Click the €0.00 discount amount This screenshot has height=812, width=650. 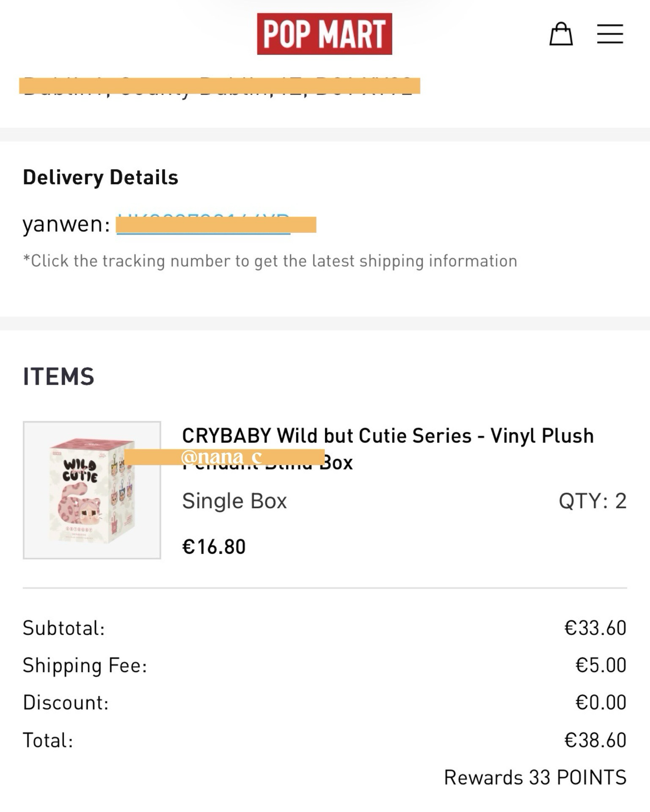tap(600, 703)
